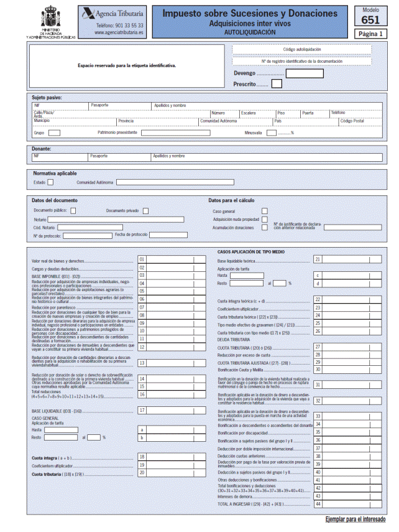Click the Donante NIF field

tap(60, 157)
